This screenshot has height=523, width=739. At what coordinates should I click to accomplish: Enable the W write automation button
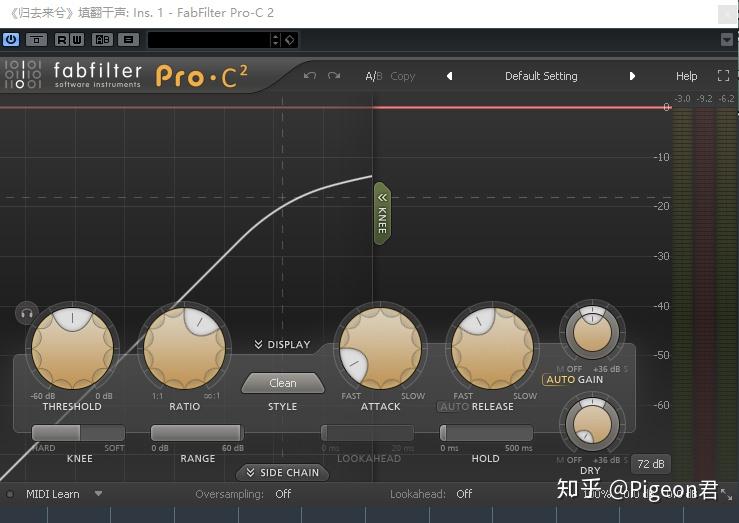point(77,40)
